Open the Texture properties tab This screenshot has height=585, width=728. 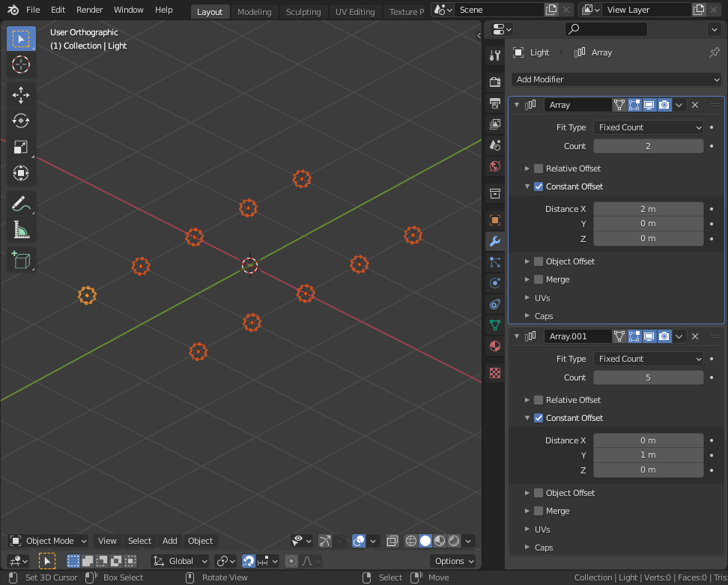coord(495,373)
